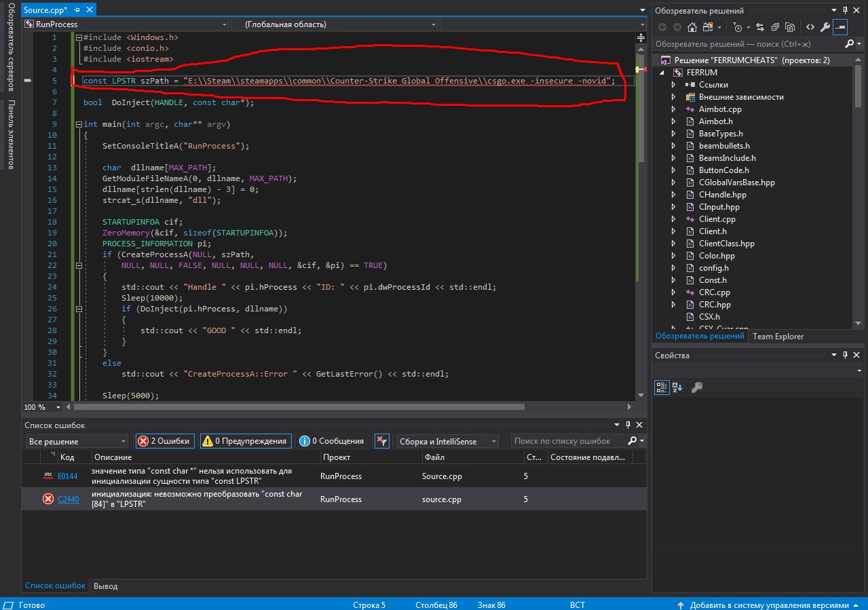Pin the Error List panel
868x610 pixels.
click(628, 425)
